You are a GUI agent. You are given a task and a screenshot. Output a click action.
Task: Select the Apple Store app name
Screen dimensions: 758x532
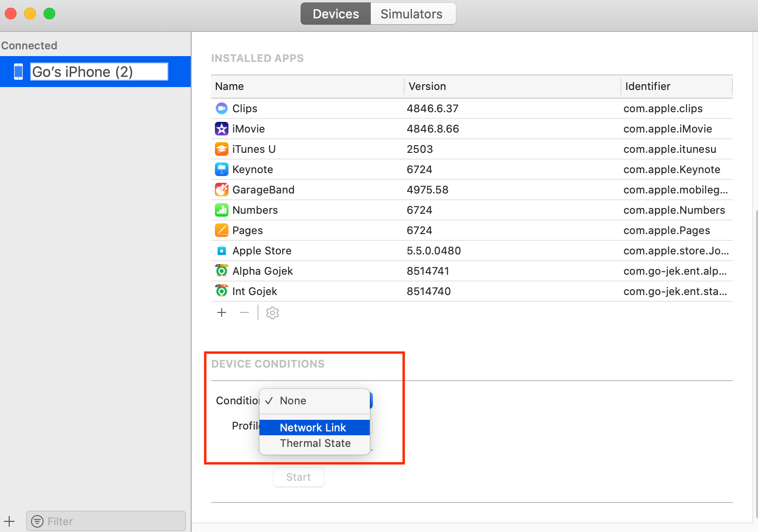coord(262,251)
